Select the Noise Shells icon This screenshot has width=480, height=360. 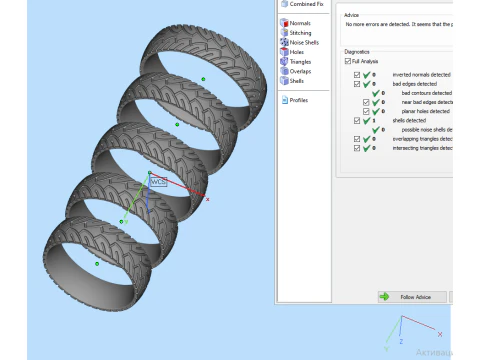pos(284,42)
